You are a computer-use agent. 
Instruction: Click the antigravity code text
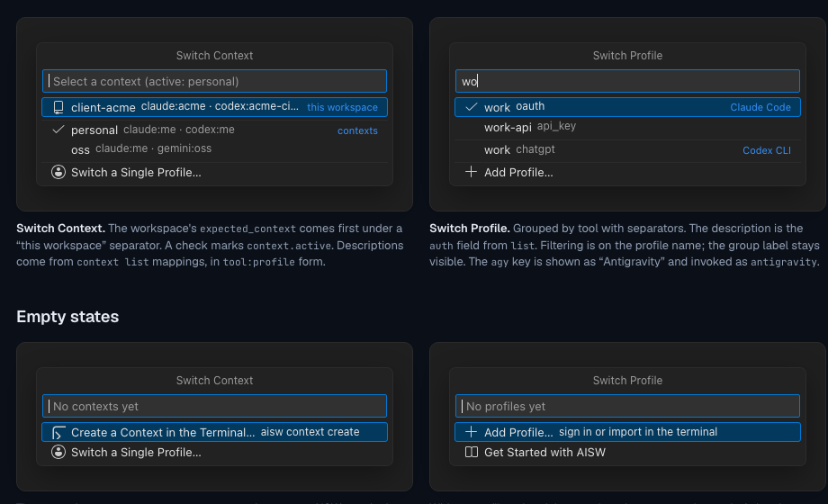click(784, 262)
